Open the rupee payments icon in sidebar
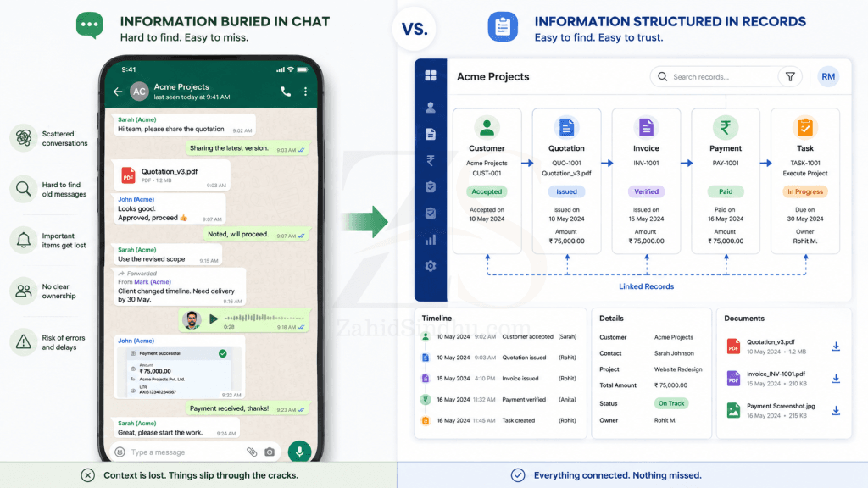This screenshot has width=868, height=488. click(x=430, y=160)
